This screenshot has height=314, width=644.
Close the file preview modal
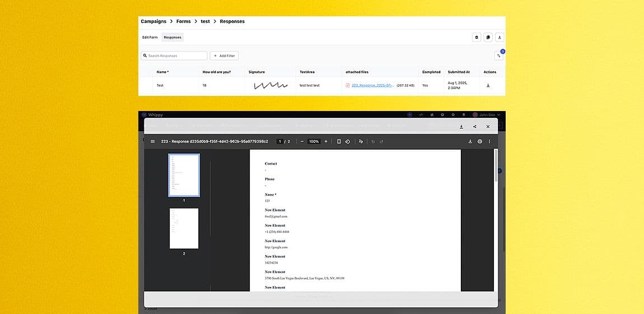[x=488, y=127]
